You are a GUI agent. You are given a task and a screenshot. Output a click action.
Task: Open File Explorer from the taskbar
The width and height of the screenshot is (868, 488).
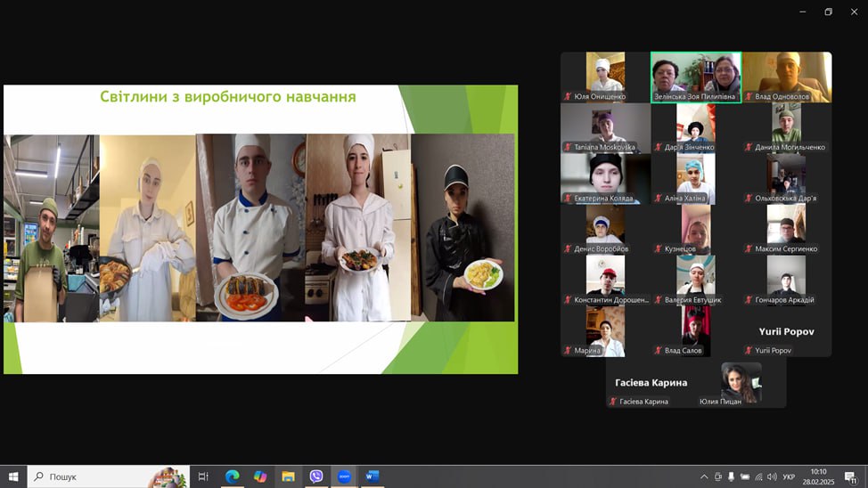[x=288, y=476]
